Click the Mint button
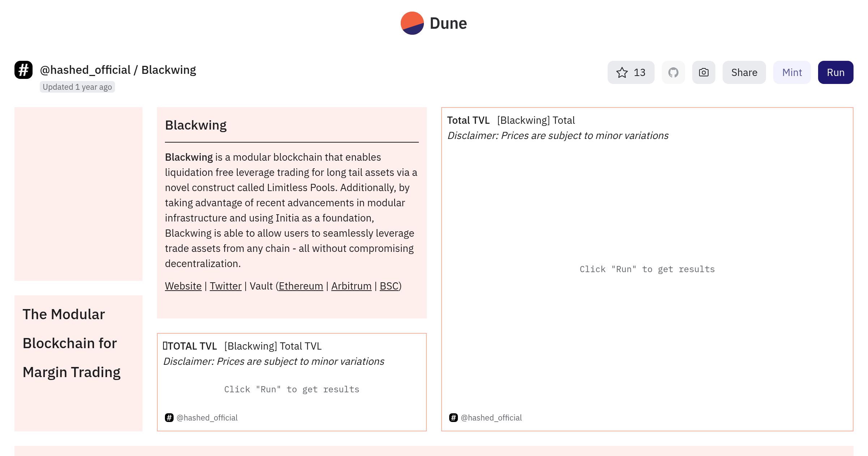The height and width of the screenshot is (456, 868). (792, 72)
